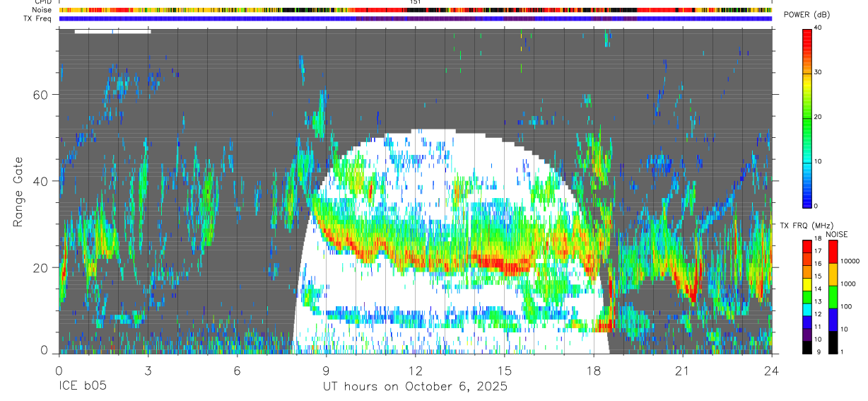This screenshot has height=401, width=868.
Task: Click the '1000' tick on the NOISE legend
Action: [x=848, y=284]
